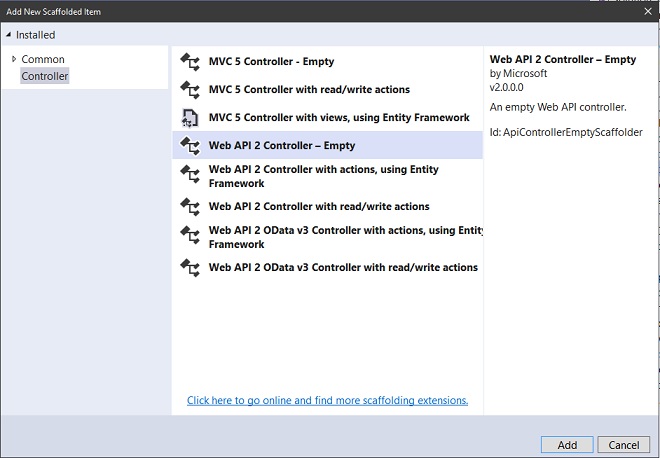Click the MVC 5 Controller with views icon
660x458 pixels.
pos(190,118)
